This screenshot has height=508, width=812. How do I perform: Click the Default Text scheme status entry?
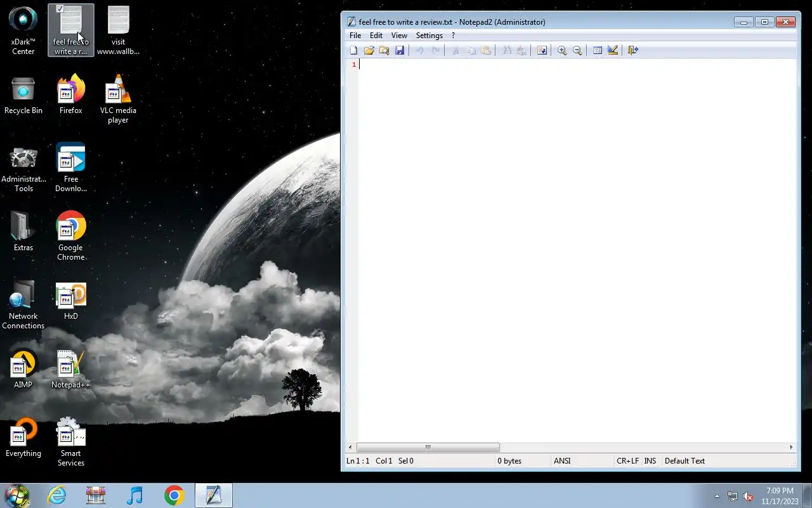[x=684, y=461]
